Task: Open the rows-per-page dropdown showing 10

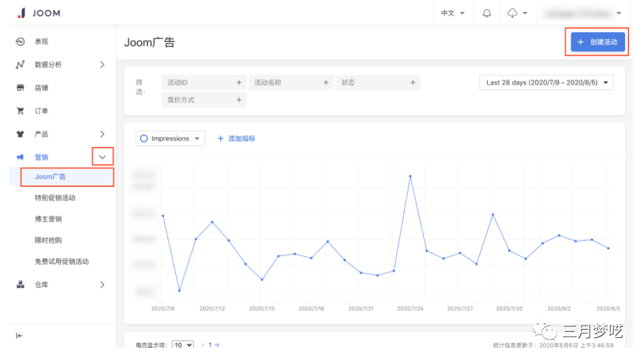Action: pyautogui.click(x=183, y=345)
